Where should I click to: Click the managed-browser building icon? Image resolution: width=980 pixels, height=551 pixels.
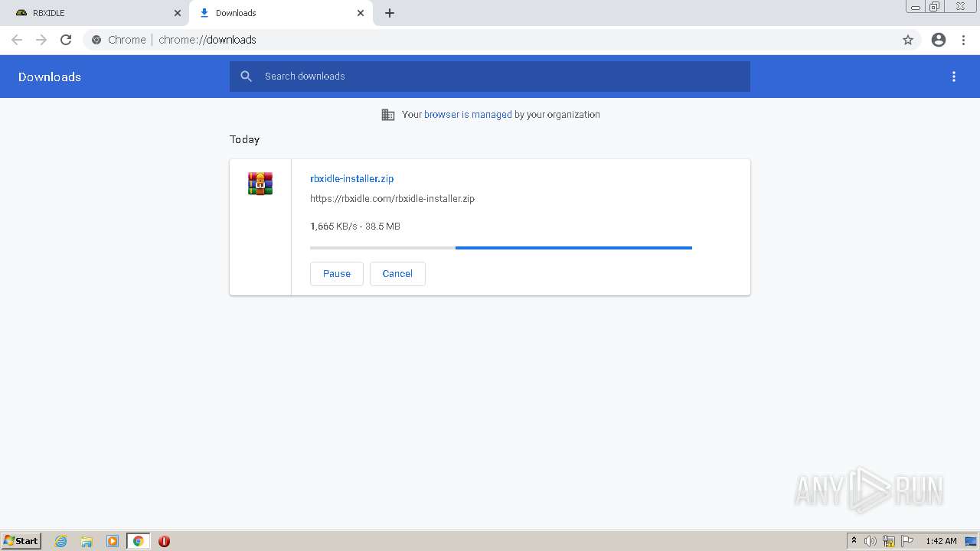tap(388, 115)
